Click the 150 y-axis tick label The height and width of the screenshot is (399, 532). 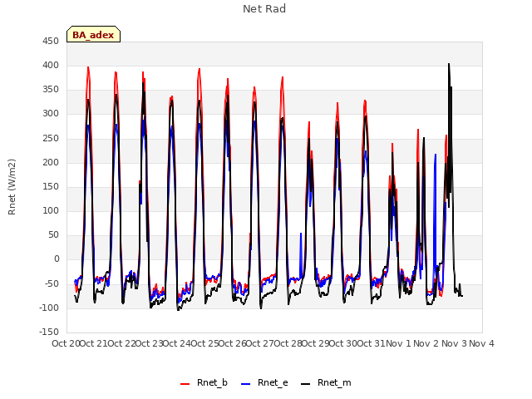click(x=51, y=186)
